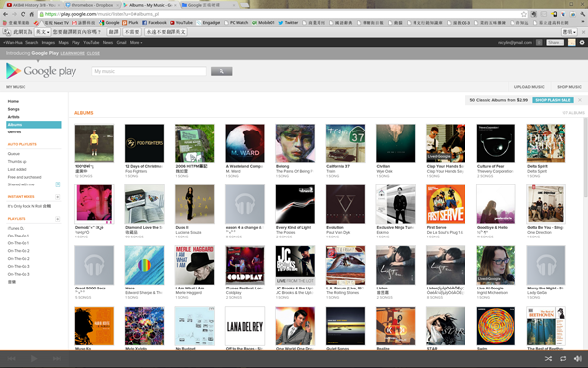
Task: Reload the page with the refresh icon
Action: (x=24, y=14)
